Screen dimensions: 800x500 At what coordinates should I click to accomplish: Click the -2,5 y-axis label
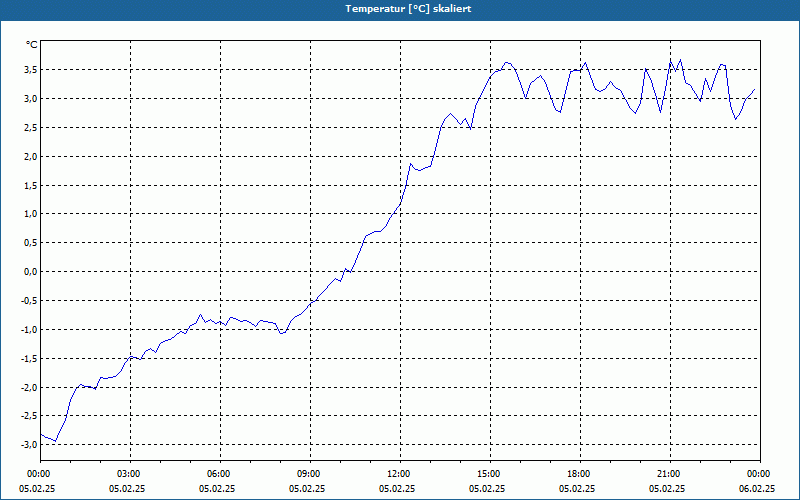(28, 416)
